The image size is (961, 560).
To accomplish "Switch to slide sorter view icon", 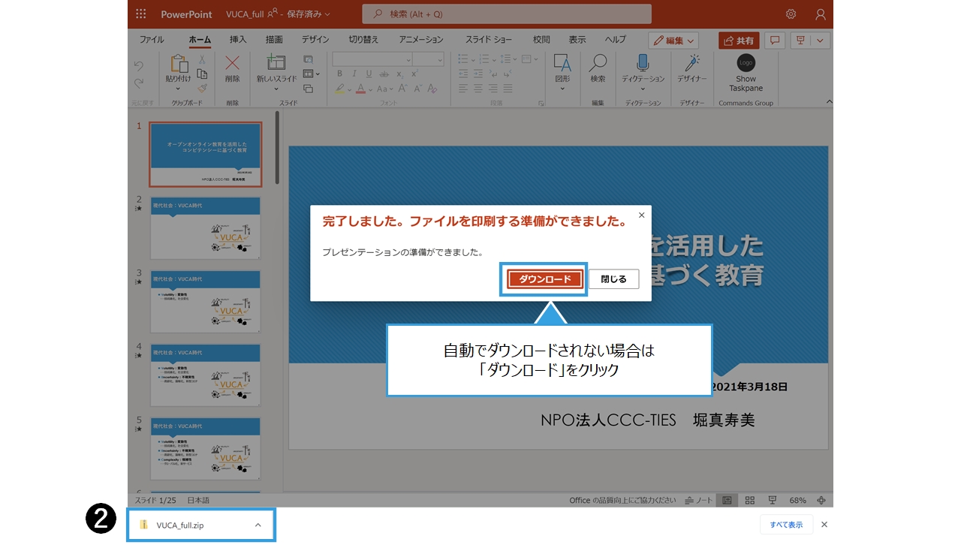I will coord(749,500).
